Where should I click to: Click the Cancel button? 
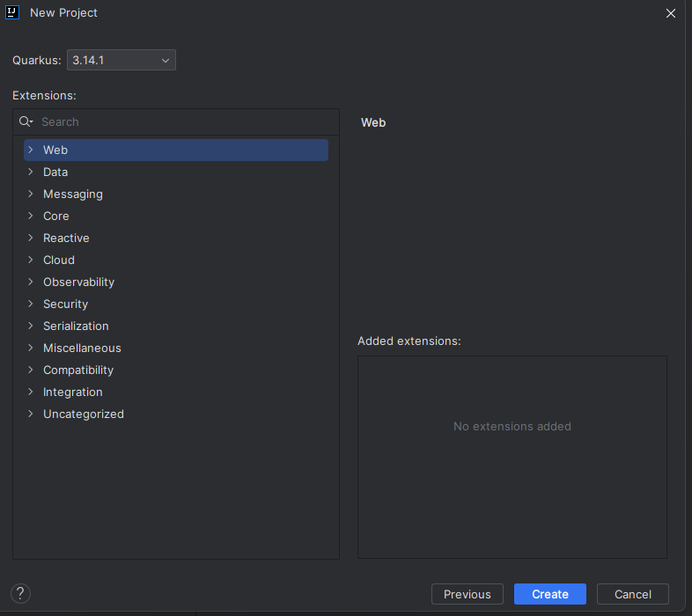(x=633, y=594)
